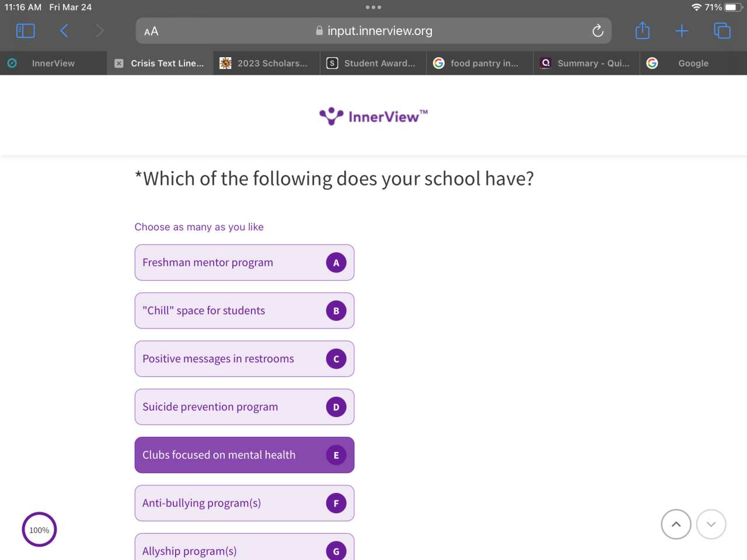747x560 pixels.
Task: Go back to previous page
Action: point(64,31)
